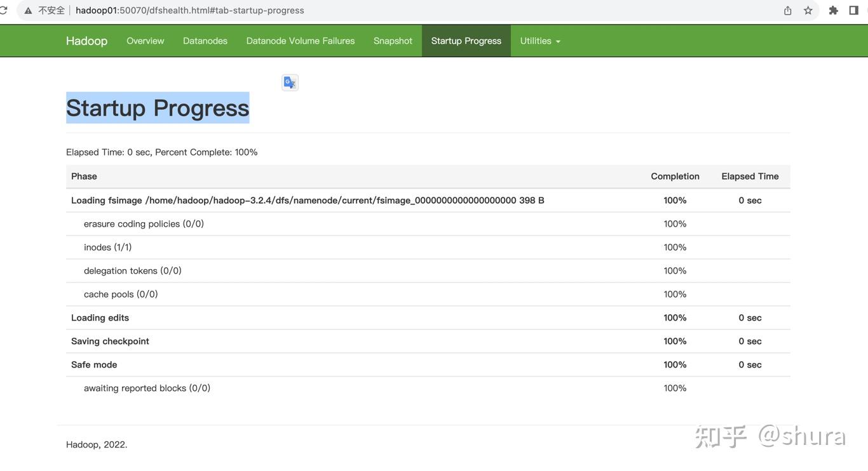The image size is (868, 471).
Task: Switch to the Overview tab
Action: (145, 41)
